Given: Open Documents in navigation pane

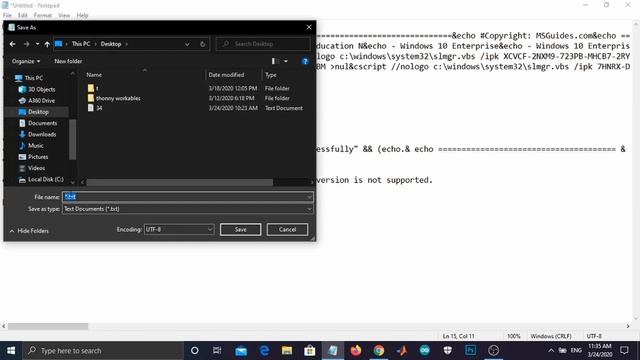Looking at the screenshot, I should 38,123.
